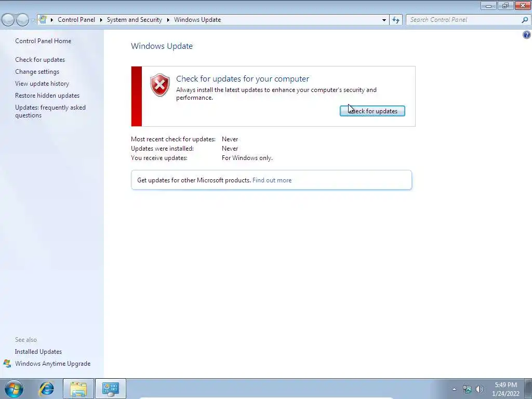The width and height of the screenshot is (532, 399).
Task: Open Change settings link
Action: (37, 72)
